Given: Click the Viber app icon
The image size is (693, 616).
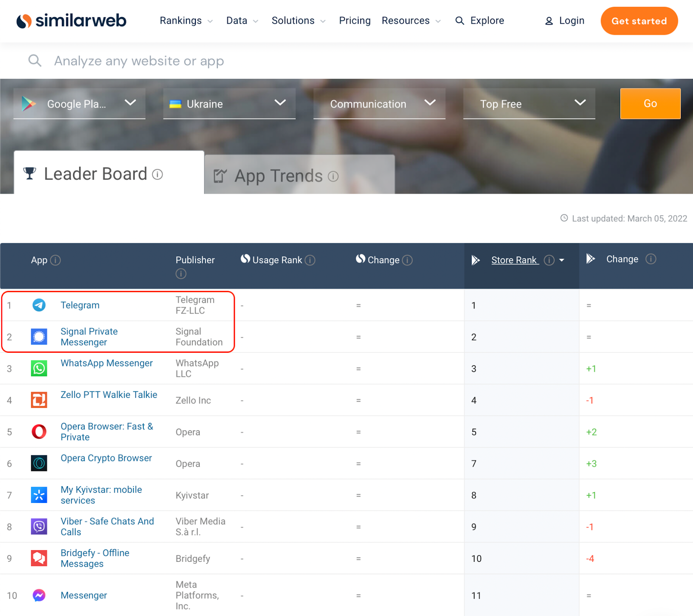Looking at the screenshot, I should click(39, 526).
